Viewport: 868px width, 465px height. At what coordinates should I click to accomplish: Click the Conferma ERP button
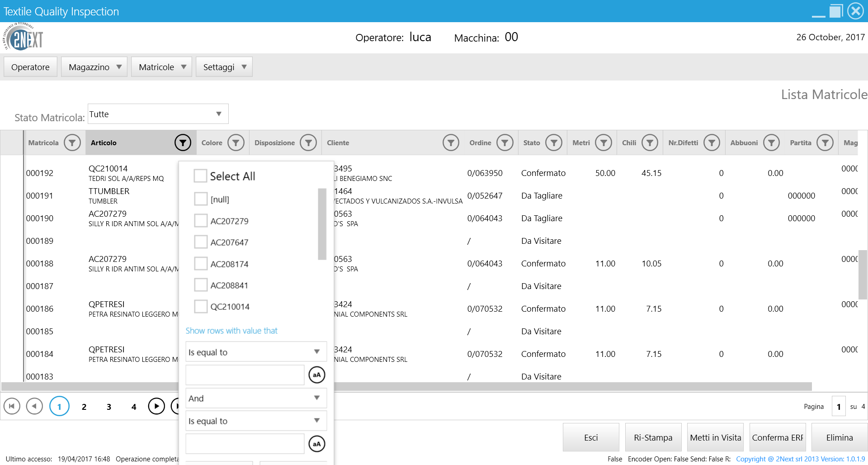click(778, 437)
